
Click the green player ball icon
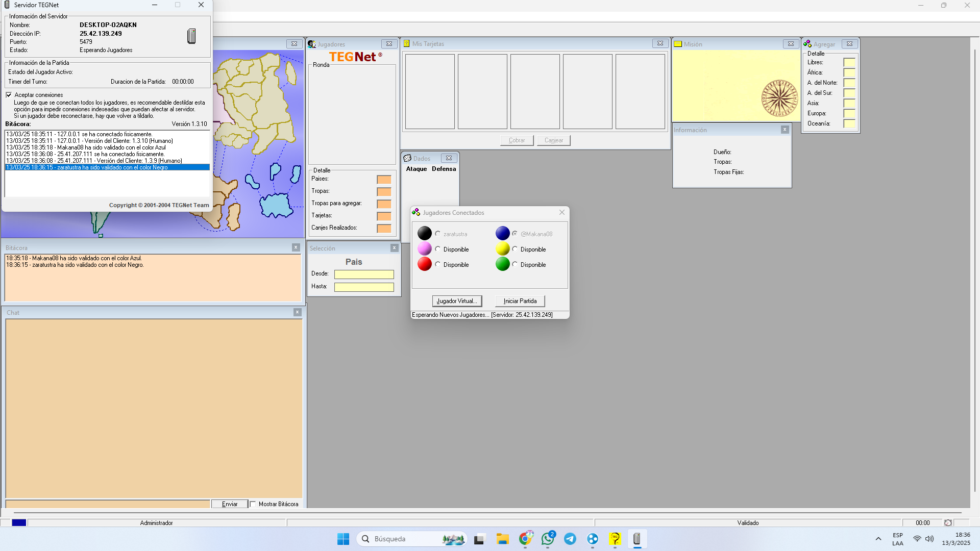[503, 264]
